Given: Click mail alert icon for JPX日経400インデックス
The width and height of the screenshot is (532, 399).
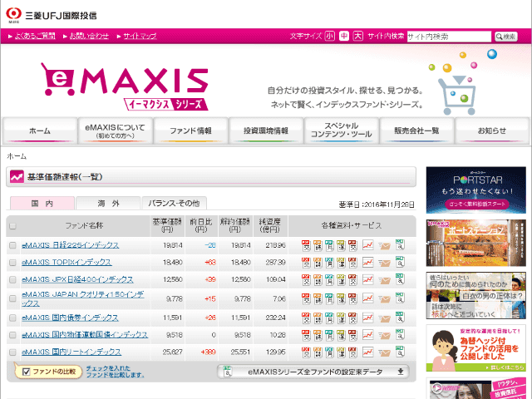Looking at the screenshot, I should pos(384,280).
